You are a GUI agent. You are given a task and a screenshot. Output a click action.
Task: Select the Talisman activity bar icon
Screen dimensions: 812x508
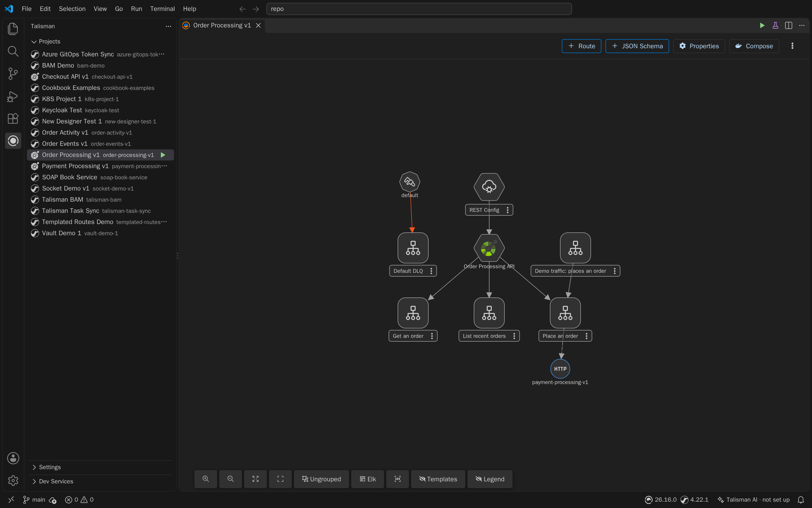(13, 141)
